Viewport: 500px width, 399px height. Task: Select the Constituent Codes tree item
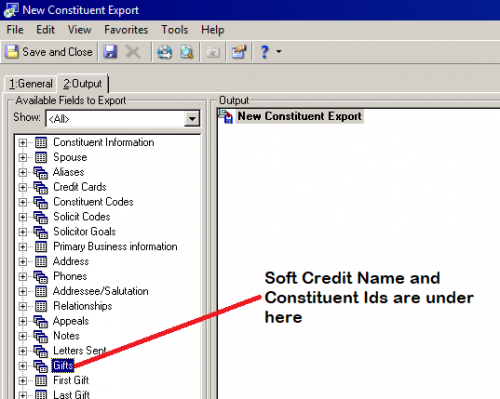coord(93,202)
